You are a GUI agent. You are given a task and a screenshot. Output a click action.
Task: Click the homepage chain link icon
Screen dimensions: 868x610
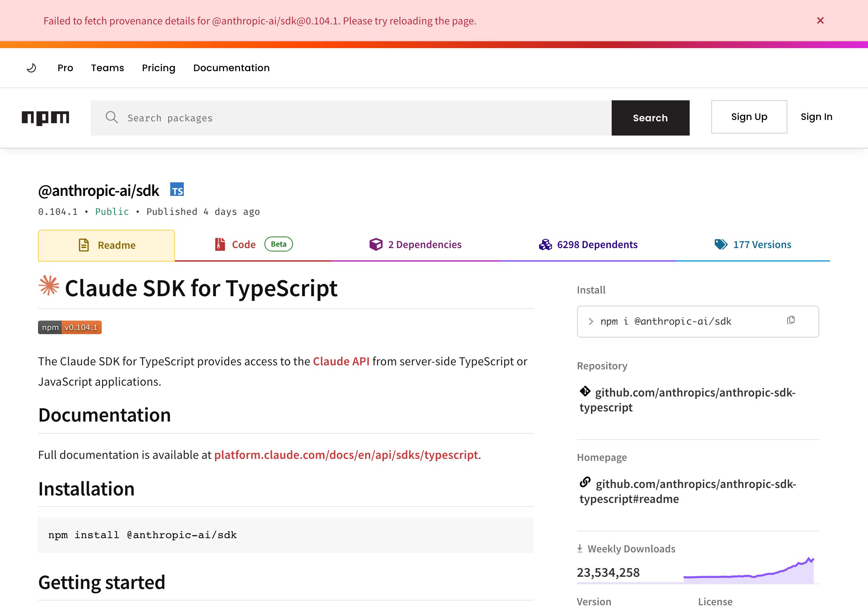pyautogui.click(x=585, y=482)
